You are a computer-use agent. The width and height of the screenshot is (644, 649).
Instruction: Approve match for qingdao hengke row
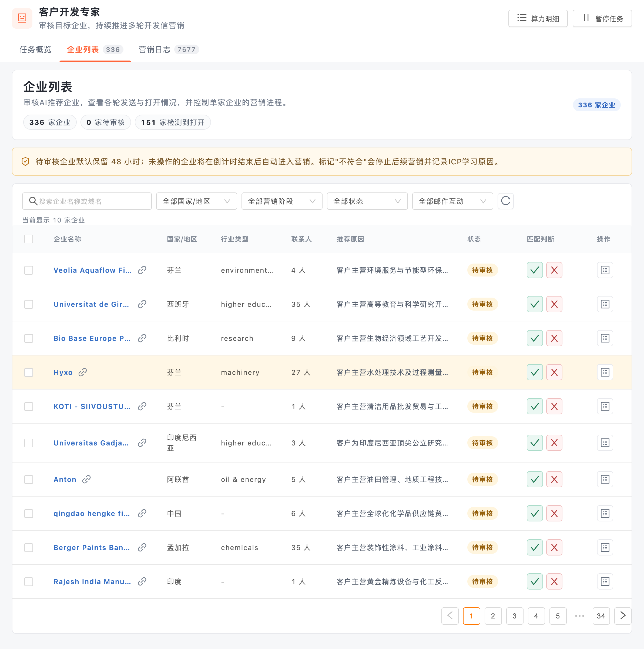(535, 513)
